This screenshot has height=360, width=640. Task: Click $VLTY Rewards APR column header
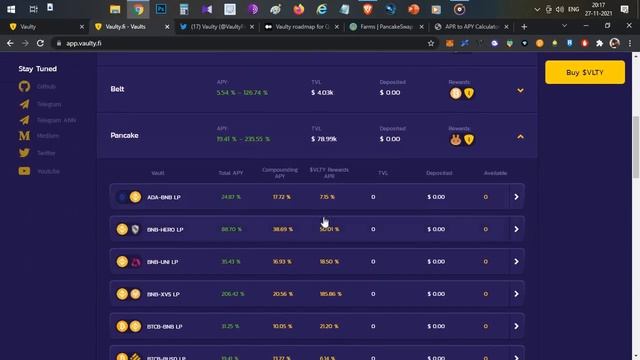329,173
